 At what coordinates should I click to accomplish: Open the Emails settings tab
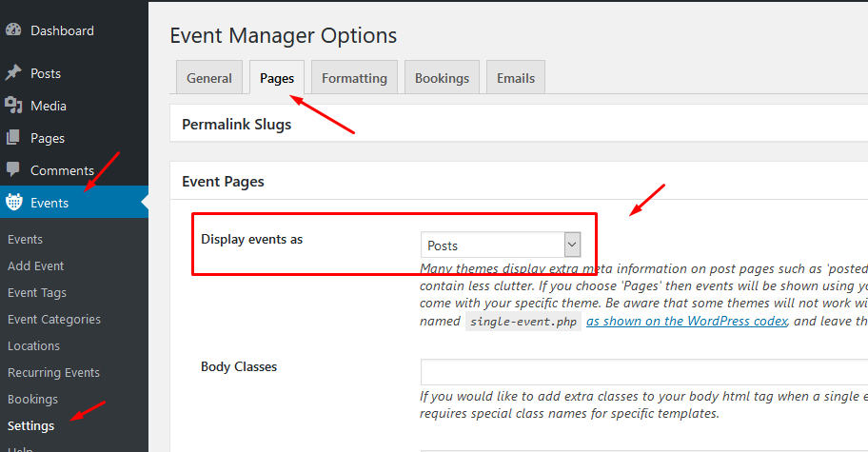(x=516, y=78)
